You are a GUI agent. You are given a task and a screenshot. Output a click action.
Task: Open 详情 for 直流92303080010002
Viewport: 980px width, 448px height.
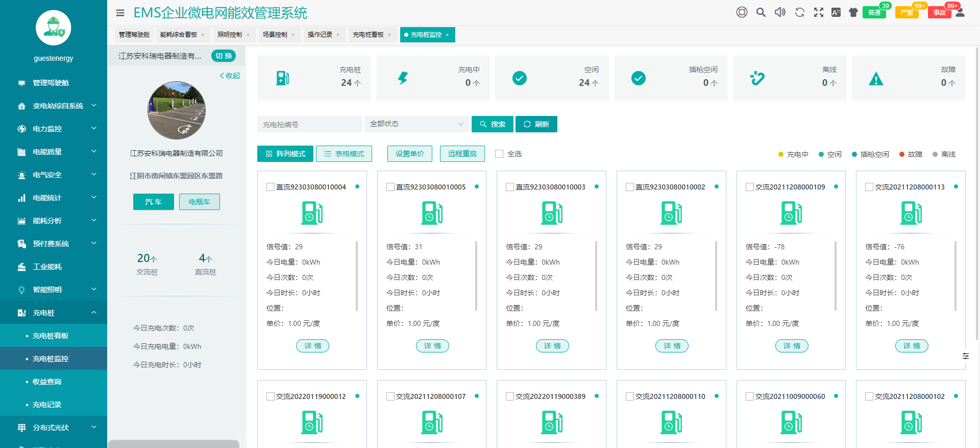tap(672, 346)
